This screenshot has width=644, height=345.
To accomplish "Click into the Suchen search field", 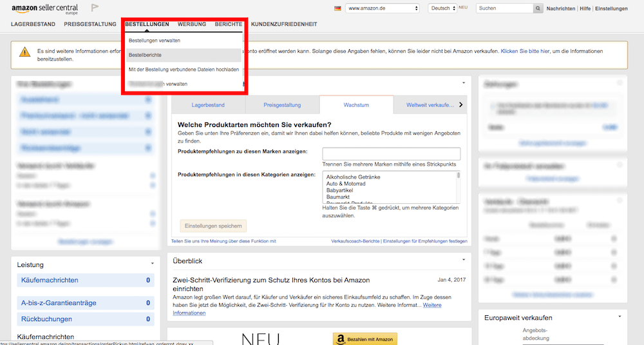I will coord(505,8).
